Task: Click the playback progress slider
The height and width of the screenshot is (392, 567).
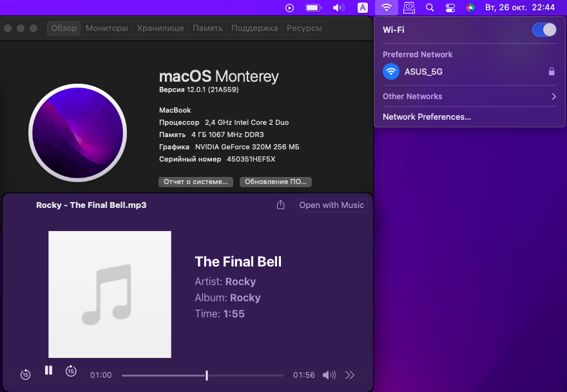Action: [202, 375]
